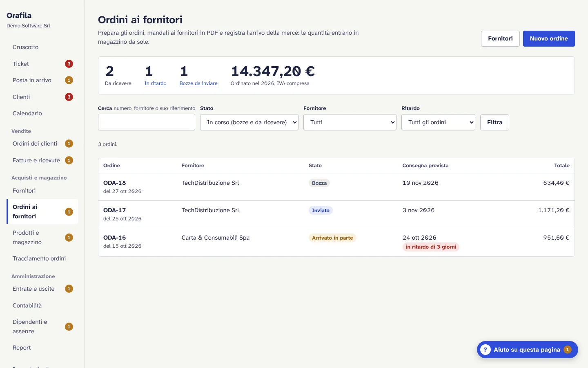
Task: Apply filters with the Filtra button
Action: 494,122
